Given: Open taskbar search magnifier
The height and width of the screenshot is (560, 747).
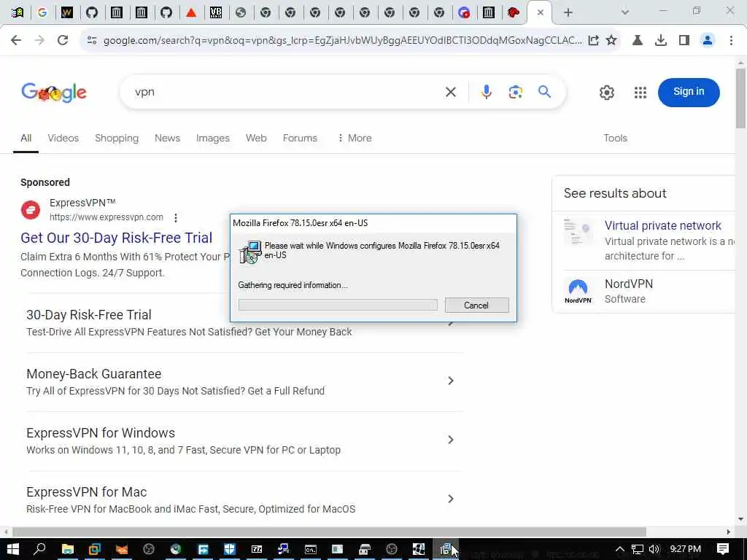Looking at the screenshot, I should pos(40,550).
